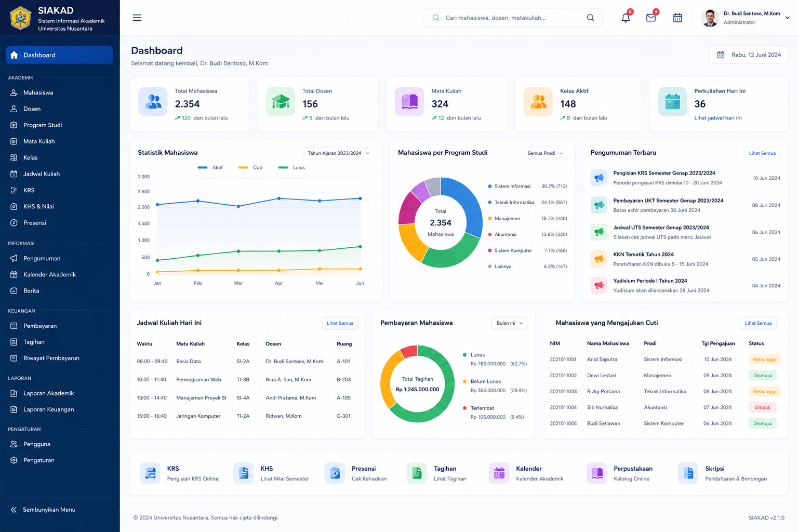Click Lihat Semua in Pengumuman Terbaru

click(762, 153)
